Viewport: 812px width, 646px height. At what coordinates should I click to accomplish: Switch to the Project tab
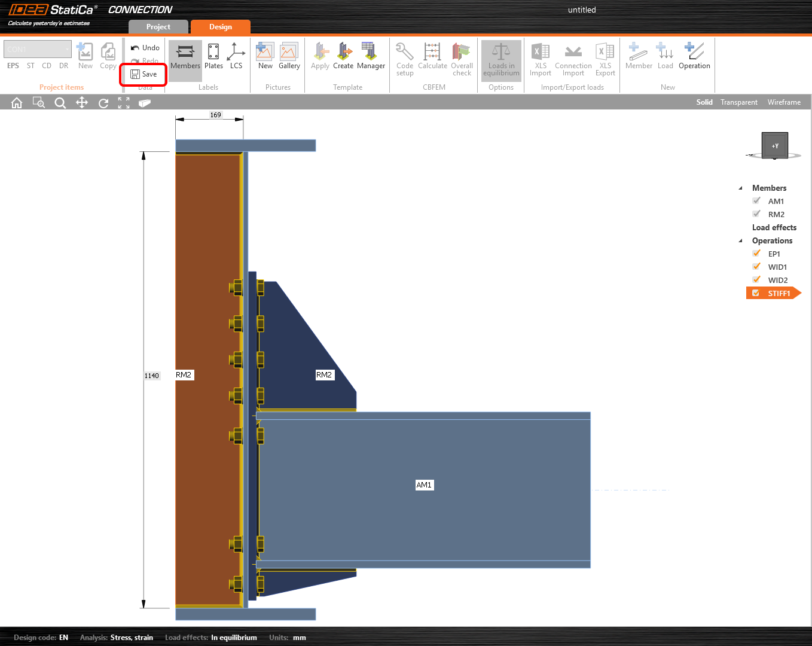click(x=158, y=27)
